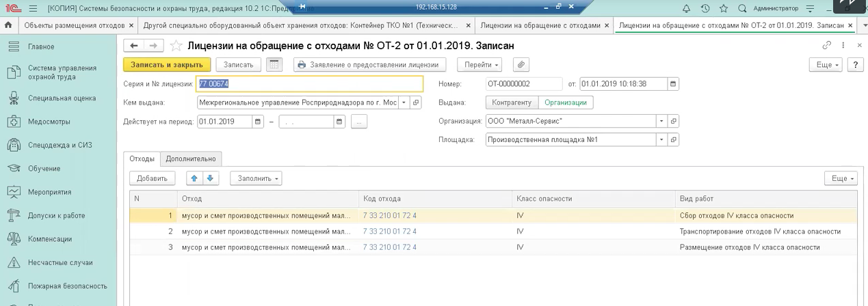Open waste code link in row 2

[390, 232]
